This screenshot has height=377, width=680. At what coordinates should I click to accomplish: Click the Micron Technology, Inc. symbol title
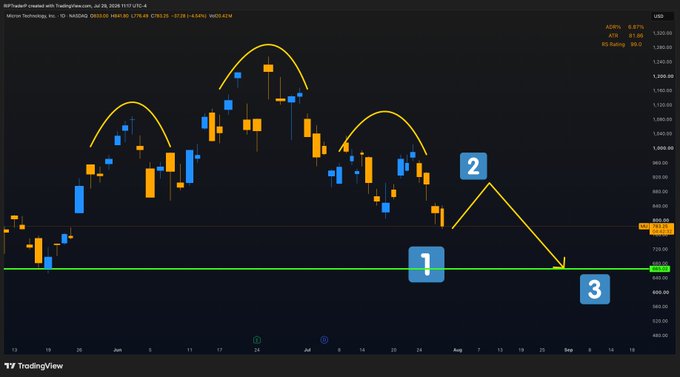pos(31,16)
